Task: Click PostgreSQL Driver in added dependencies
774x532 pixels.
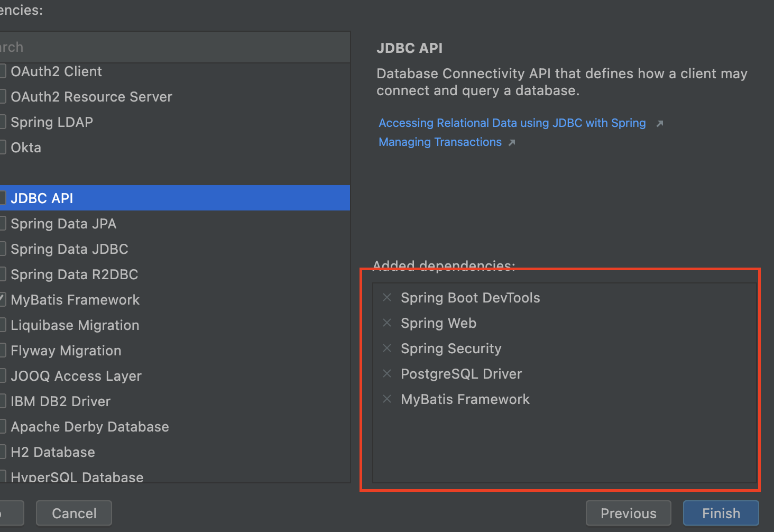Action: click(461, 374)
